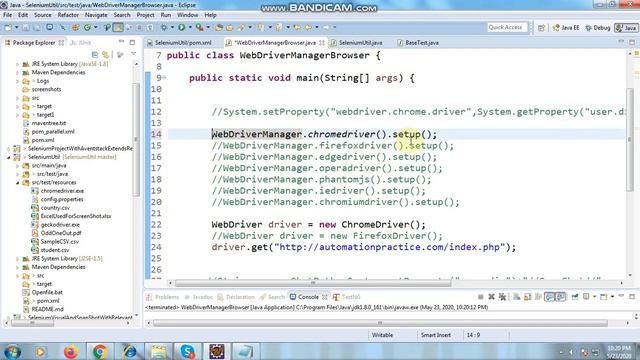Open Chrome from the Windows taskbar
Viewport: 640px width, 360px height.
click(100, 351)
